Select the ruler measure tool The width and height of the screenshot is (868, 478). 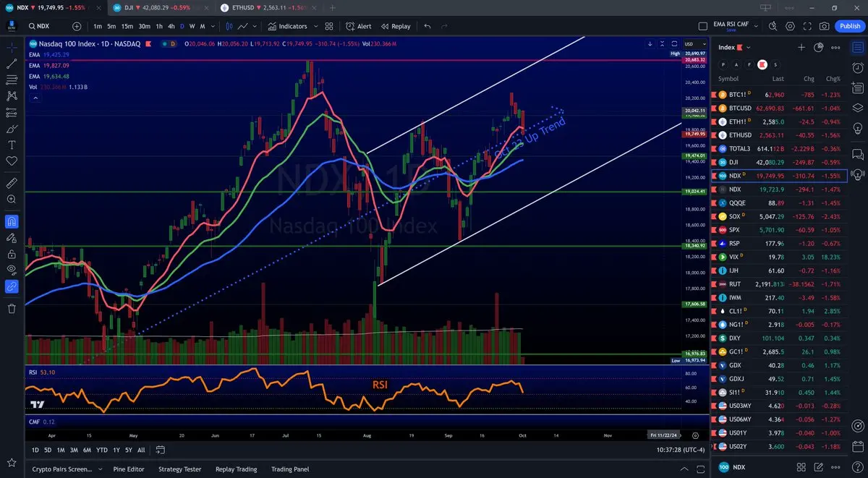[x=12, y=182]
